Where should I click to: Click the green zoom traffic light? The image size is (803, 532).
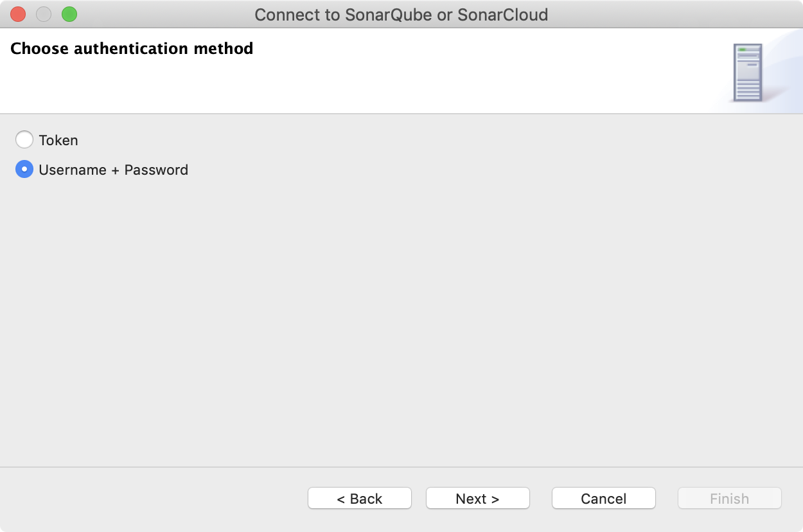pos(69,13)
